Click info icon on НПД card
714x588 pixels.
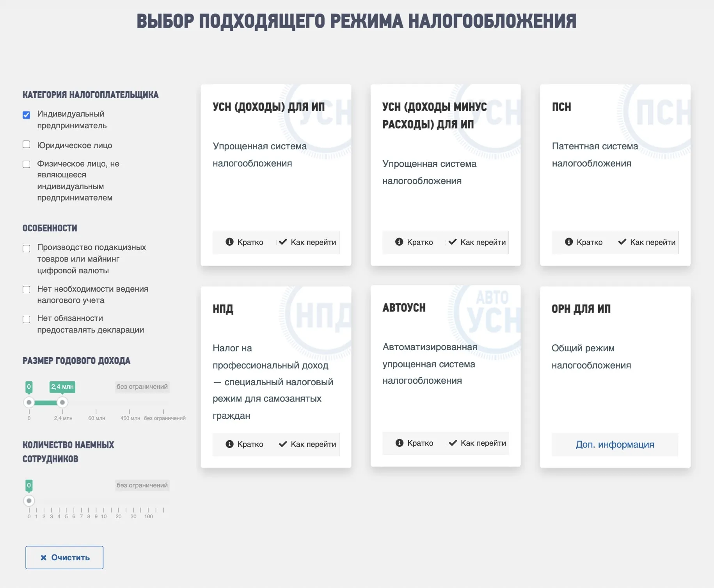[229, 444]
